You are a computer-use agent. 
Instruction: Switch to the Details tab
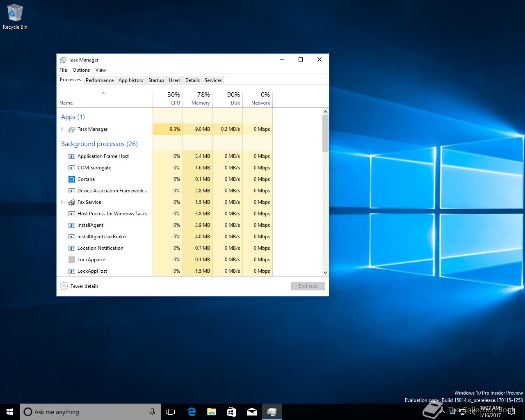(x=192, y=80)
